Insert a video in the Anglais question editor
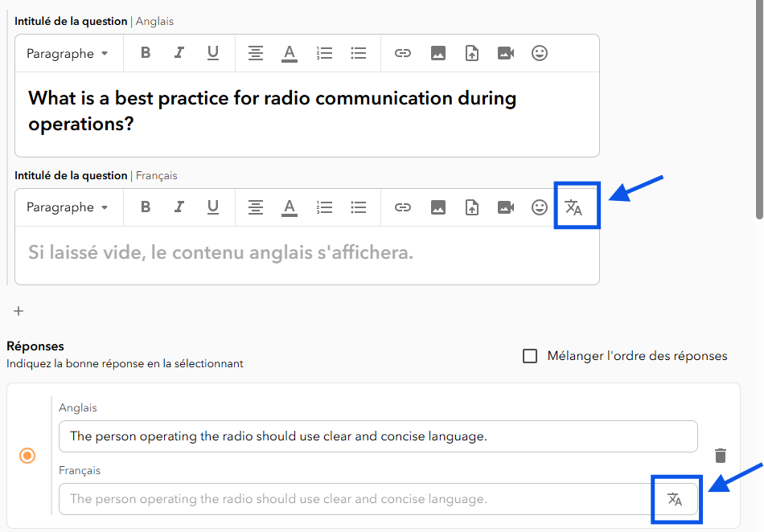The image size is (764, 532). 506,52
